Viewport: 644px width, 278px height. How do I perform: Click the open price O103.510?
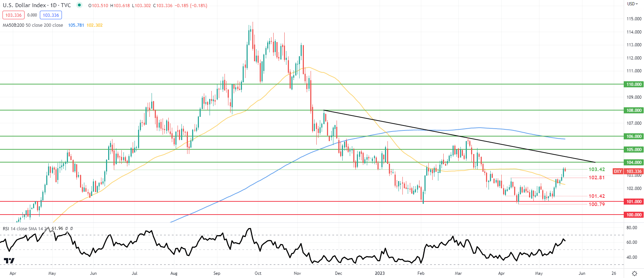point(98,6)
